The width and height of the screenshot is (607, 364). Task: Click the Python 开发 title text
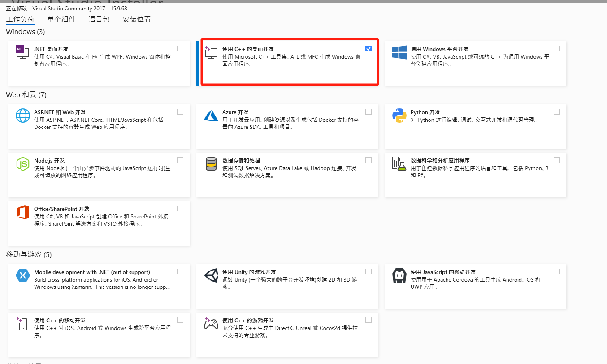pos(425,112)
